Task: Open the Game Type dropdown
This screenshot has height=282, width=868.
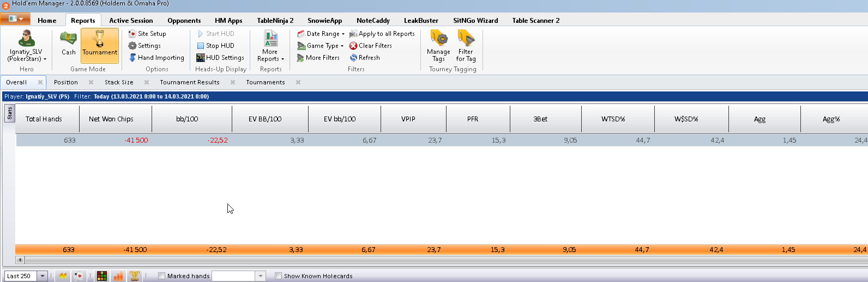Action: [321, 46]
